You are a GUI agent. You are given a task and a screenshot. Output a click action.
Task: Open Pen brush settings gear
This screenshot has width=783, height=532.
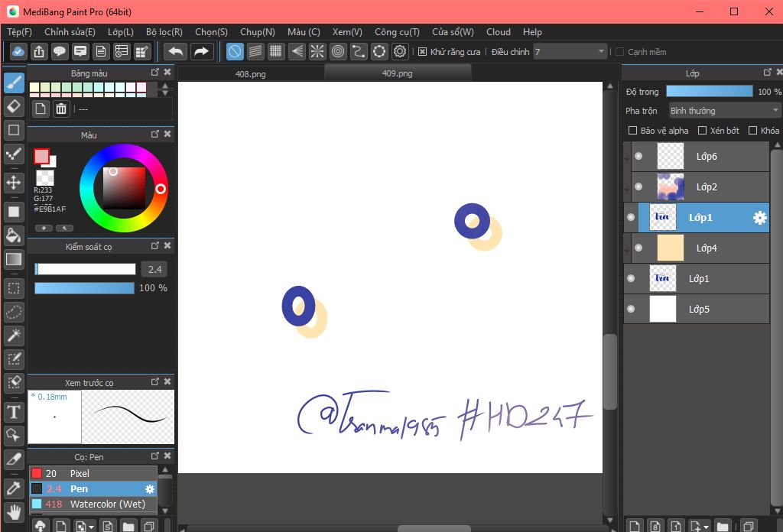(149, 489)
